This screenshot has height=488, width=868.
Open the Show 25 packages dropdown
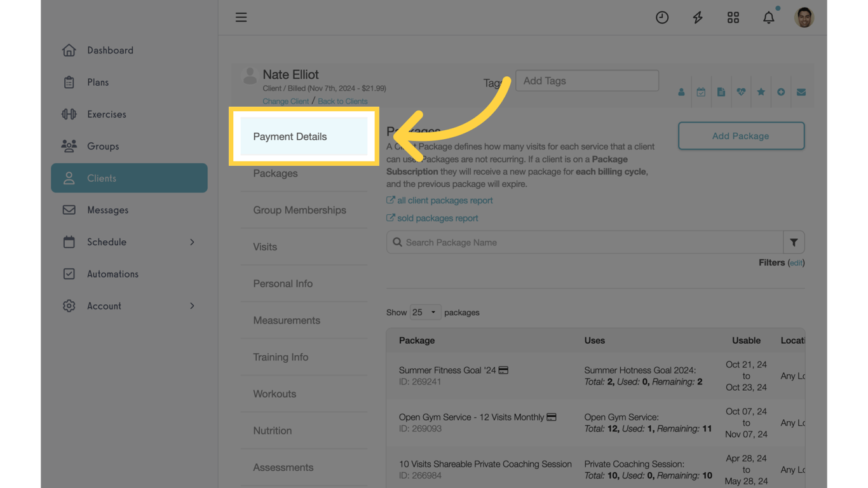coord(424,312)
